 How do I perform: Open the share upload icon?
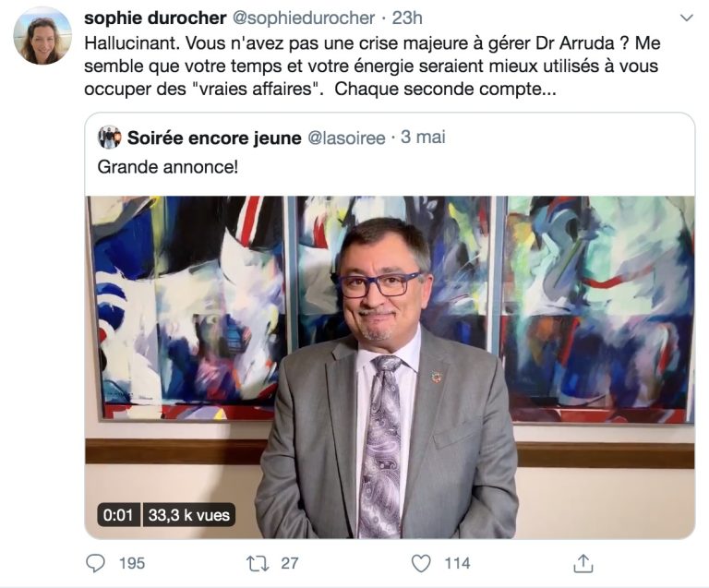pos(583,563)
